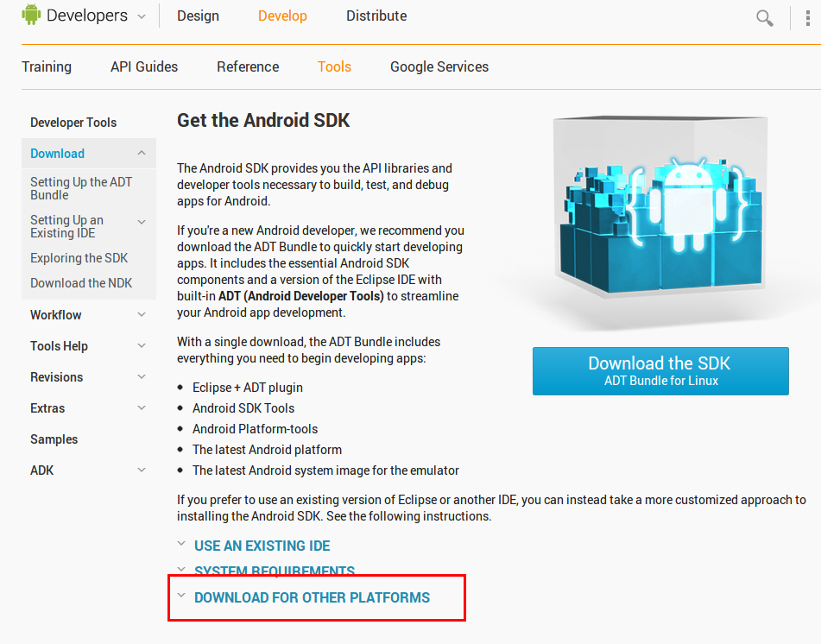Go to the API Guides section

tap(144, 67)
